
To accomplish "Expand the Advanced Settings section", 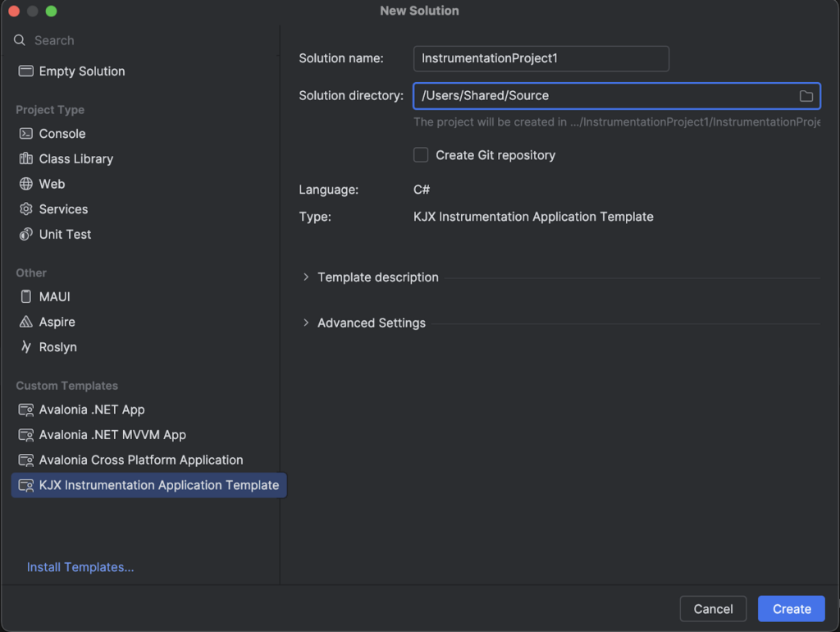I will coord(306,323).
